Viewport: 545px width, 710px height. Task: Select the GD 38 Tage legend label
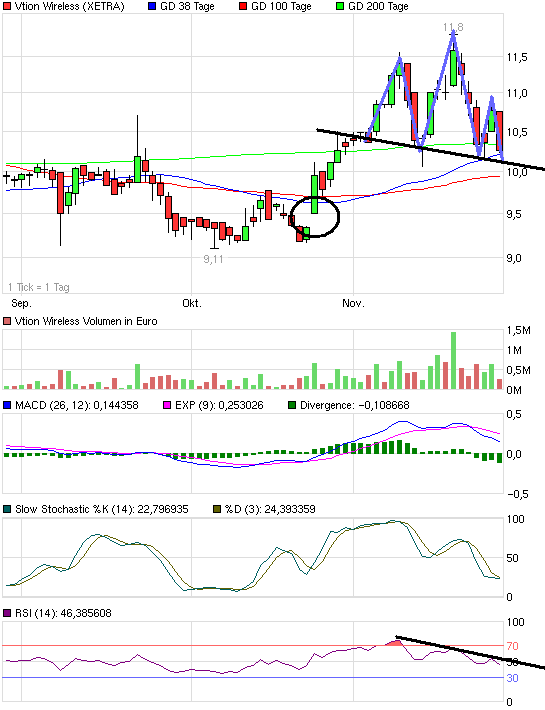tap(187, 6)
